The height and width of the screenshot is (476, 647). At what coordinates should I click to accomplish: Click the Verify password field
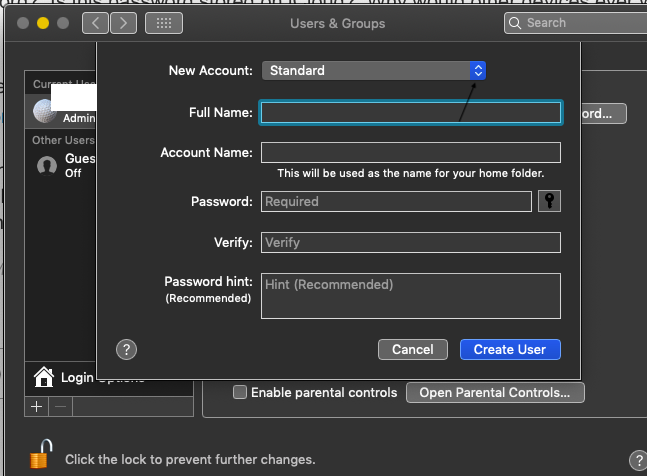411,242
